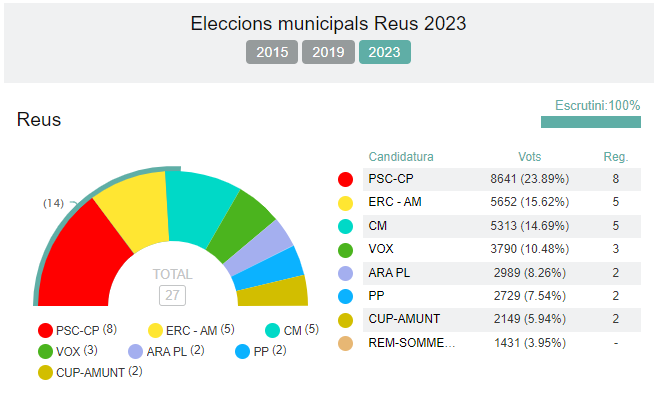Click the orange REM-SOMME table dot
The width and height of the screenshot is (657, 395).
346,343
